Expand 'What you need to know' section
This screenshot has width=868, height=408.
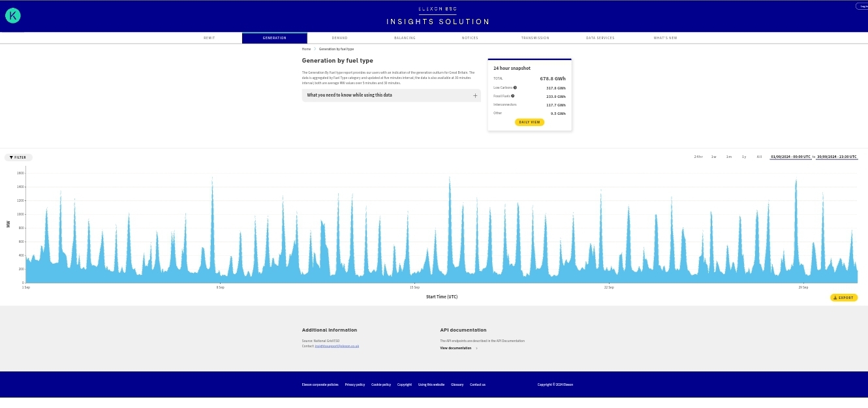click(x=390, y=95)
